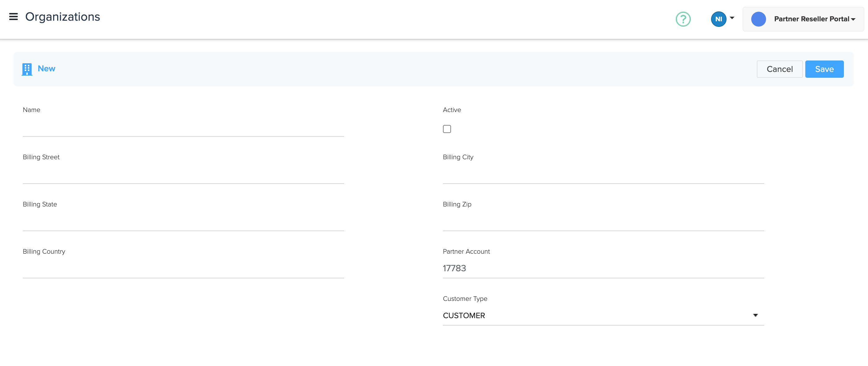
Task: Click the Billing Zip field
Action: click(603, 222)
